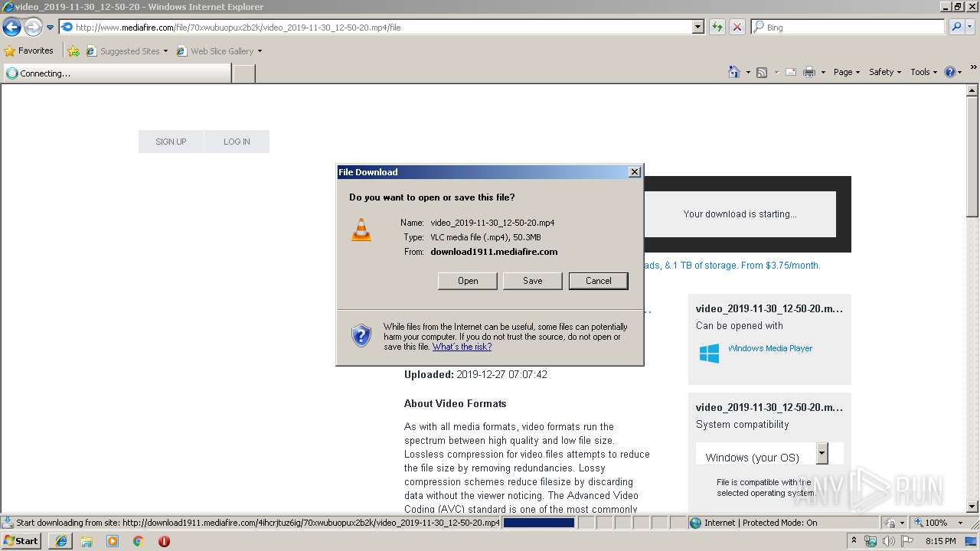Show more command bar items chevron
Image resolution: width=980 pixels, height=551 pixels.
[x=974, y=68]
